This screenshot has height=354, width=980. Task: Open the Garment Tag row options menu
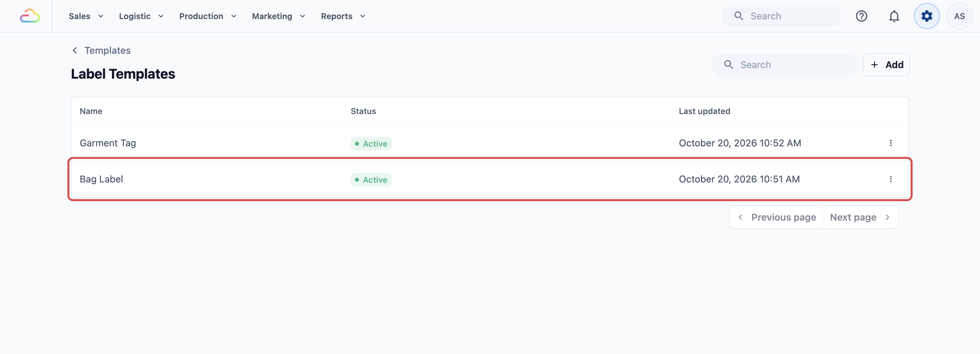click(891, 143)
